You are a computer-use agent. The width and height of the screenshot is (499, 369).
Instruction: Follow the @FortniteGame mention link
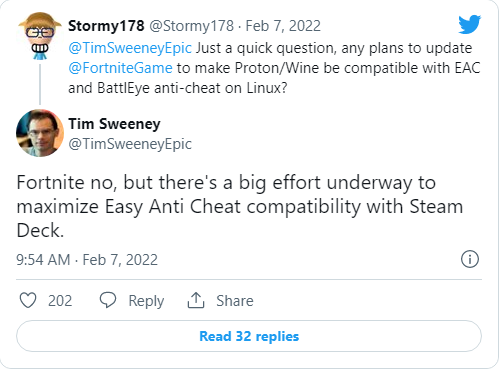click(120, 68)
